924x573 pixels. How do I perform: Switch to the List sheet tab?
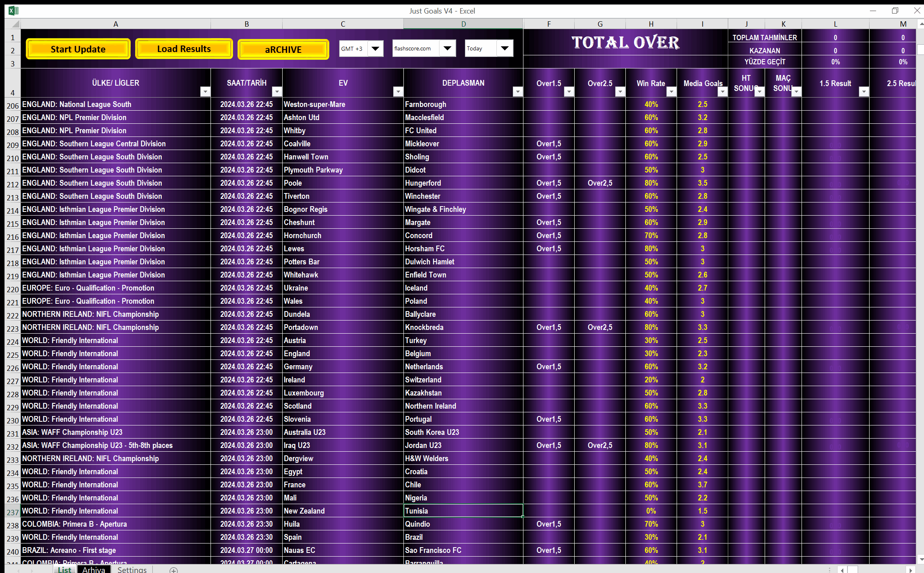pyautogui.click(x=64, y=570)
